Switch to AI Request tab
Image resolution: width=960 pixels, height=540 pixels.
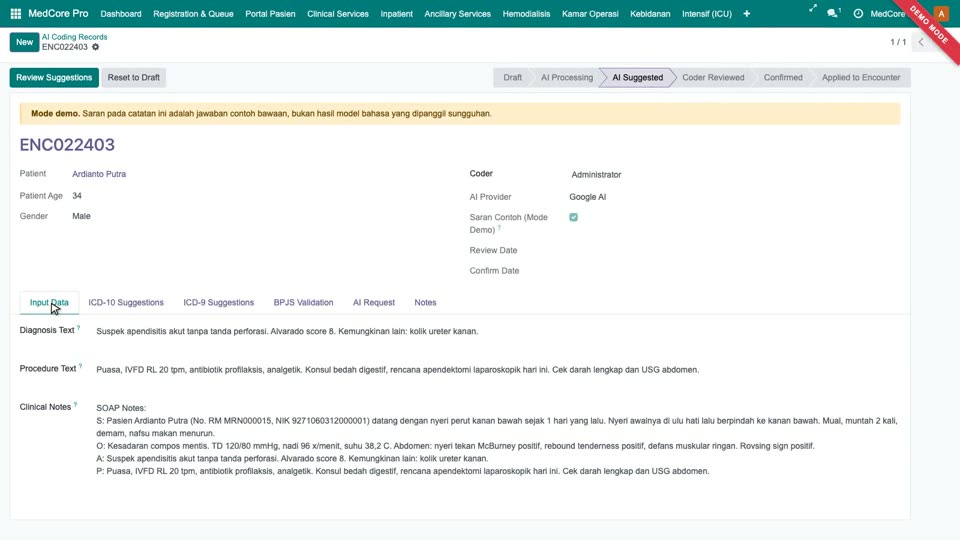coord(373,302)
